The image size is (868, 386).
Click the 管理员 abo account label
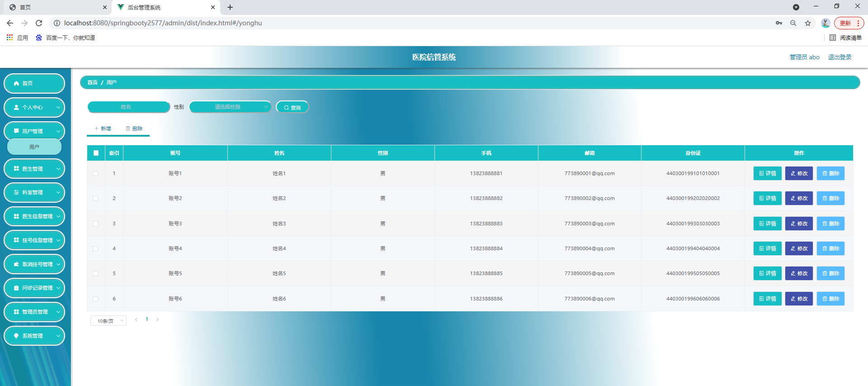click(804, 57)
